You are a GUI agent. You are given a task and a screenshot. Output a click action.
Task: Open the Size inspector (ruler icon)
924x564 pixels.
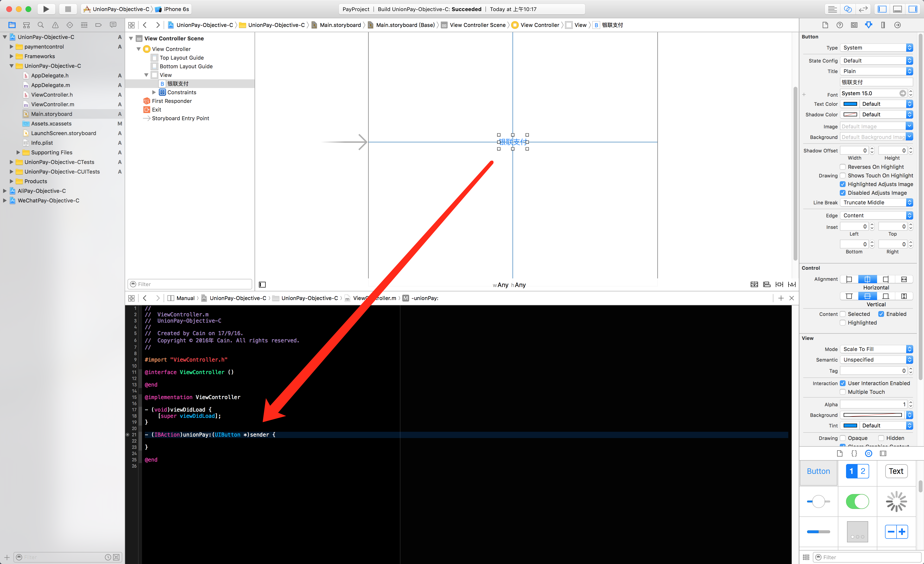coord(883,25)
